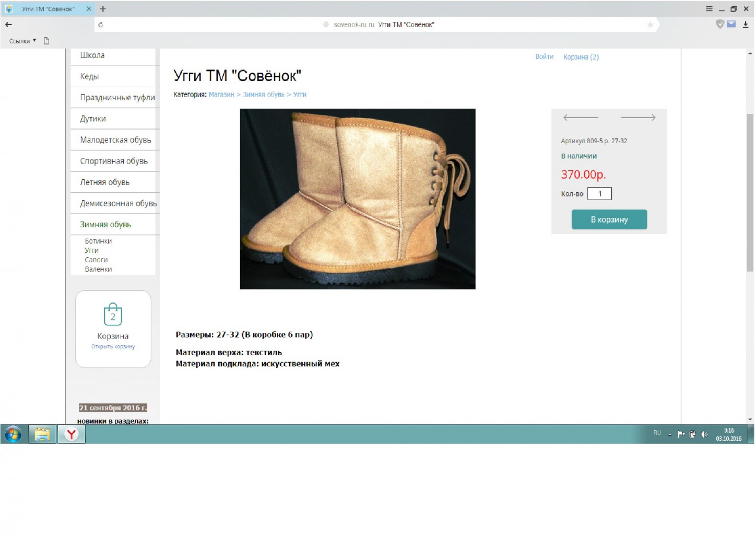Go to previous product with left arrow
Viewport: 756px width, 535px height.
click(x=581, y=118)
